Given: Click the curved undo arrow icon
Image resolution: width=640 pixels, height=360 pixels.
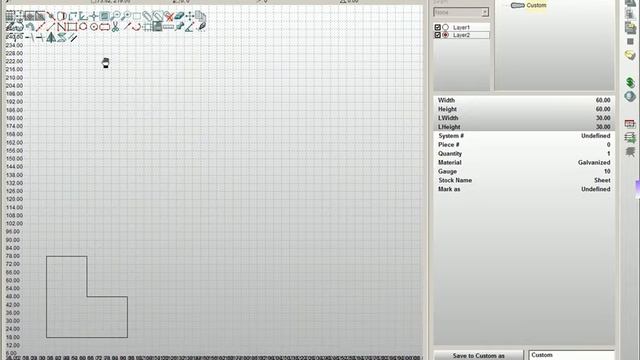Looking at the screenshot, I should coord(31,27).
